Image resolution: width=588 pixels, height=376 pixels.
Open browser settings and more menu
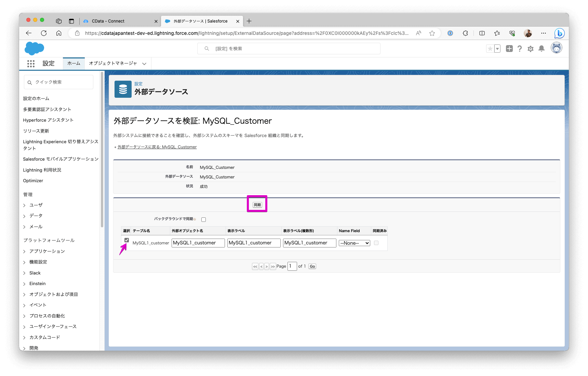click(x=544, y=33)
